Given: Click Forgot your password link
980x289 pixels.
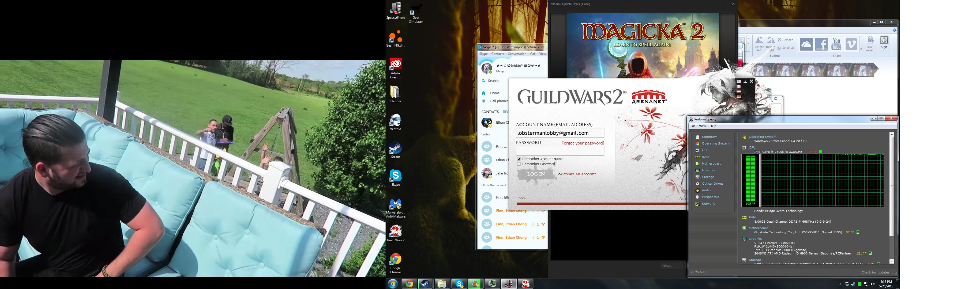Looking at the screenshot, I should click(x=583, y=143).
